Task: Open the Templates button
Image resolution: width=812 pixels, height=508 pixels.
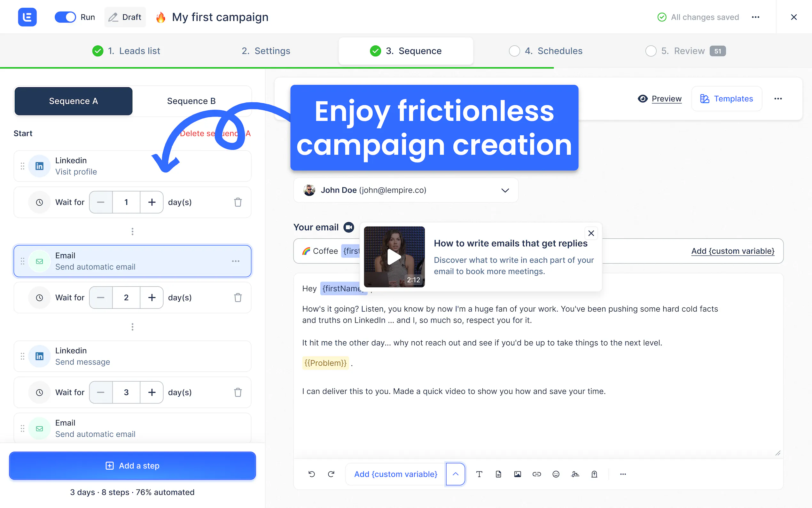Action: click(x=726, y=99)
